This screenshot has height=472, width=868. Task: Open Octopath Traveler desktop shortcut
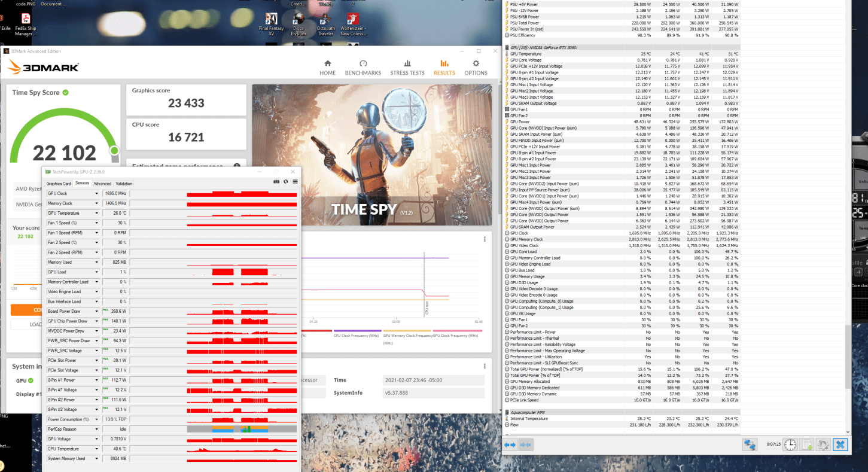[x=325, y=25]
